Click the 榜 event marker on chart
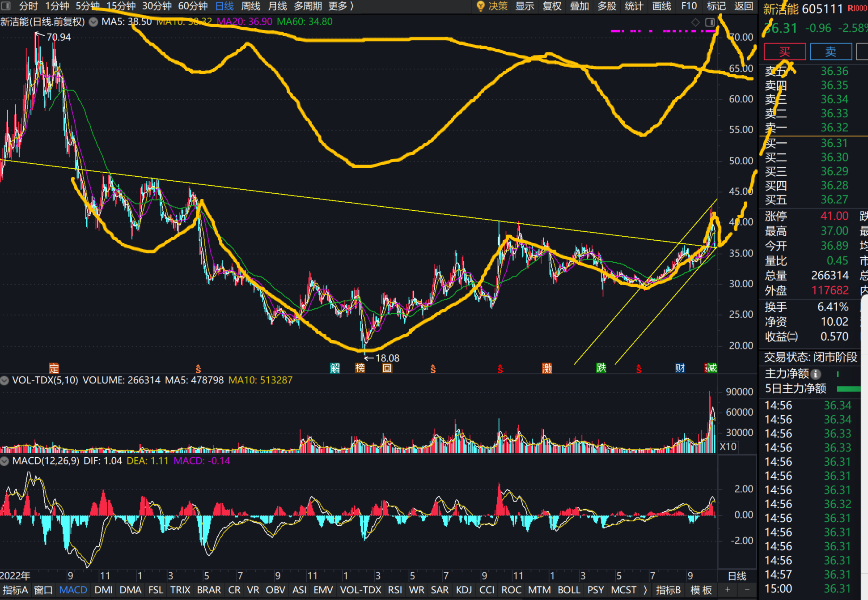The height and width of the screenshot is (600, 868). (360, 368)
